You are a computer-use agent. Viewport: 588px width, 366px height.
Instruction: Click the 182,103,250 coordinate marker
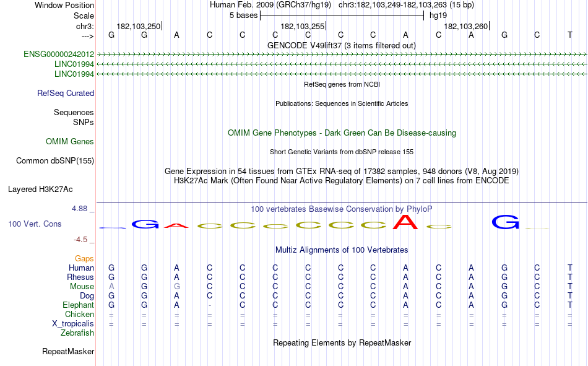click(139, 26)
